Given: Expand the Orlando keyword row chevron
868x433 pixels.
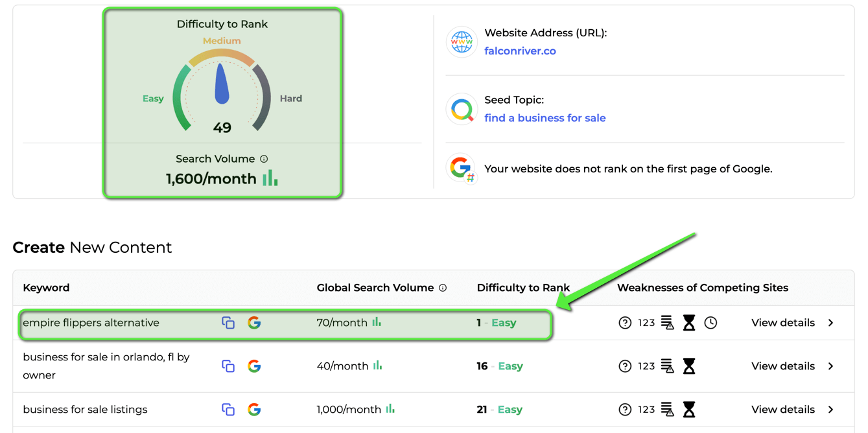Looking at the screenshot, I should tap(831, 366).
